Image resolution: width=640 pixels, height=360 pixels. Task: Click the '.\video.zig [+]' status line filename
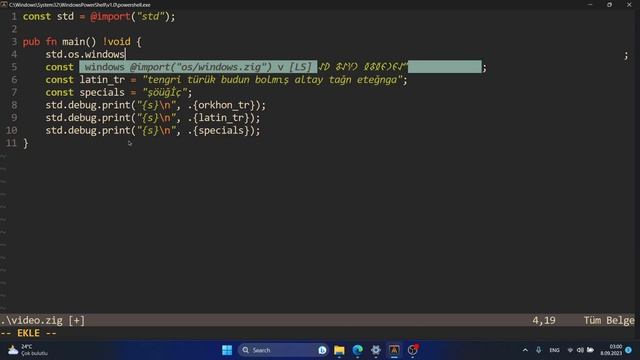[42, 320]
